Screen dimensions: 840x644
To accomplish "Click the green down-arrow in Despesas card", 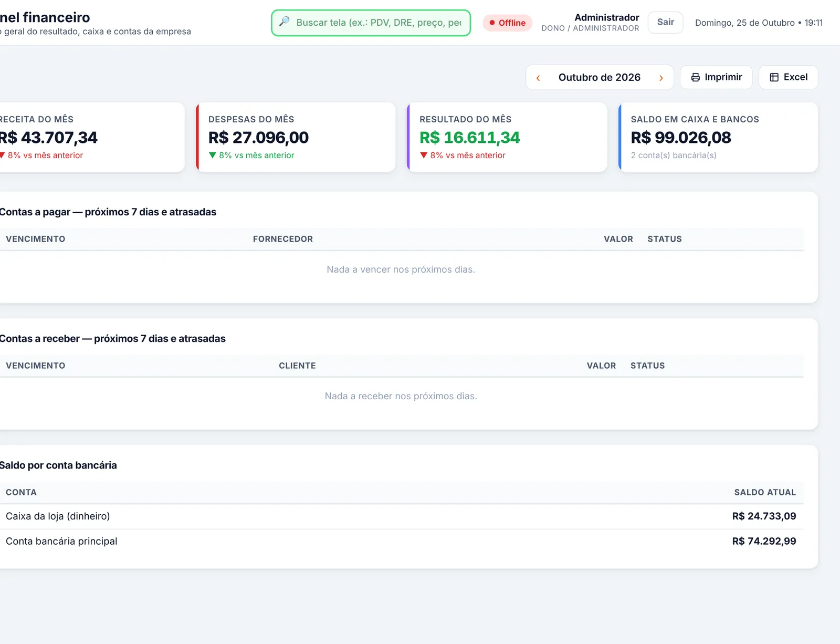I will (x=212, y=155).
